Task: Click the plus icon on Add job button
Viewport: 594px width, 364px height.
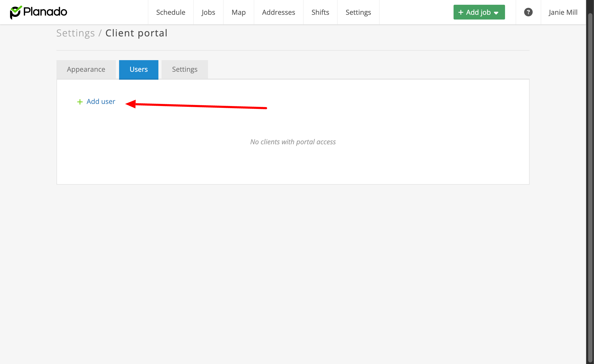Action: click(x=461, y=12)
